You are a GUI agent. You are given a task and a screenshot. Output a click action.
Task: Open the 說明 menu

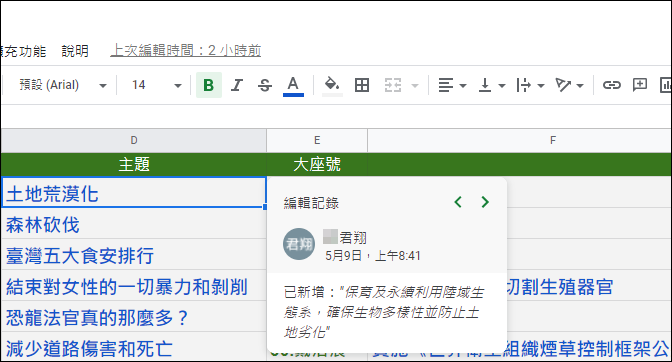point(75,51)
